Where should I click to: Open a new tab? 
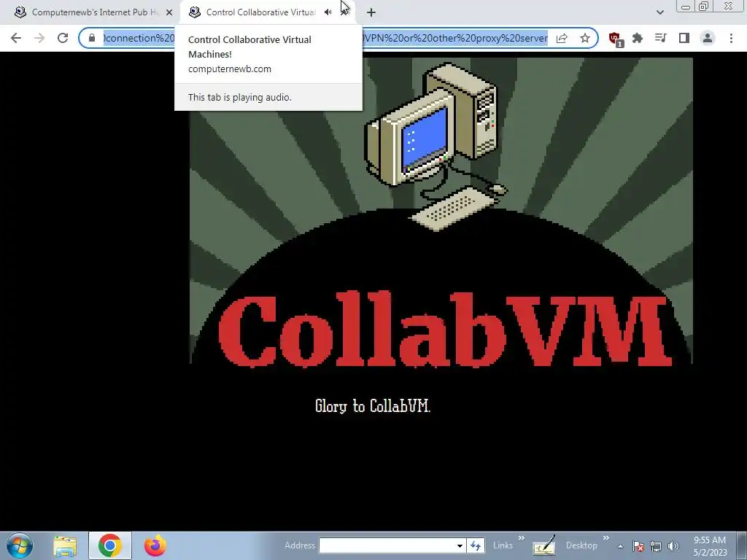[371, 12]
